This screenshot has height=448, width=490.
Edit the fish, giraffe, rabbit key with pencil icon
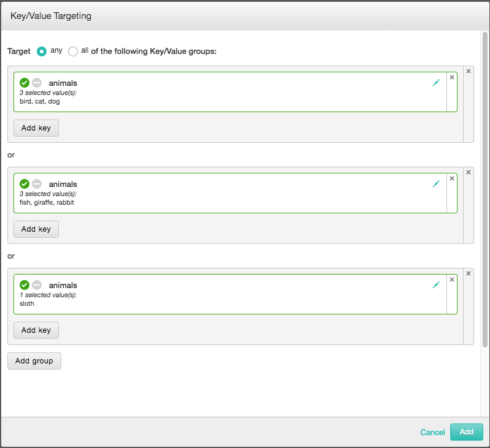436,184
